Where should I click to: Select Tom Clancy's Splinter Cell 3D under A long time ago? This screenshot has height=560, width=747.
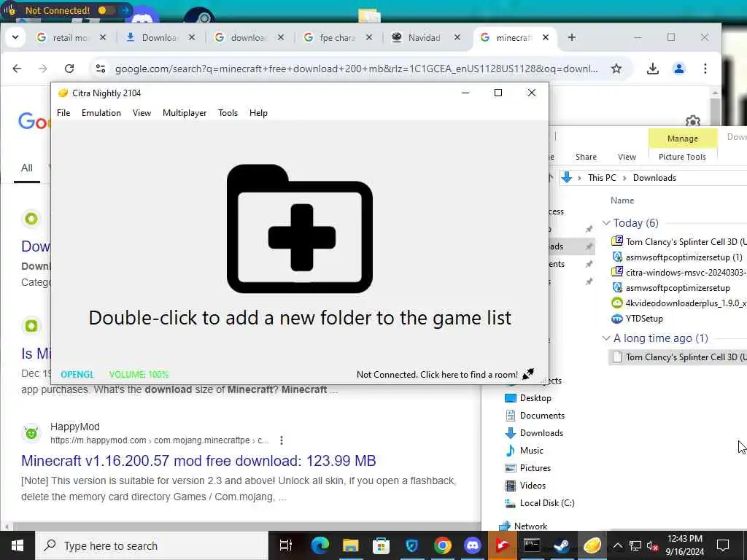[x=679, y=357]
